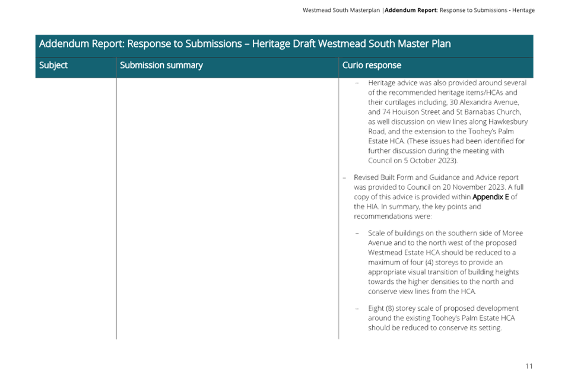Click 'Addendum Report' bold header text
The image size is (568, 392).
pos(411,10)
